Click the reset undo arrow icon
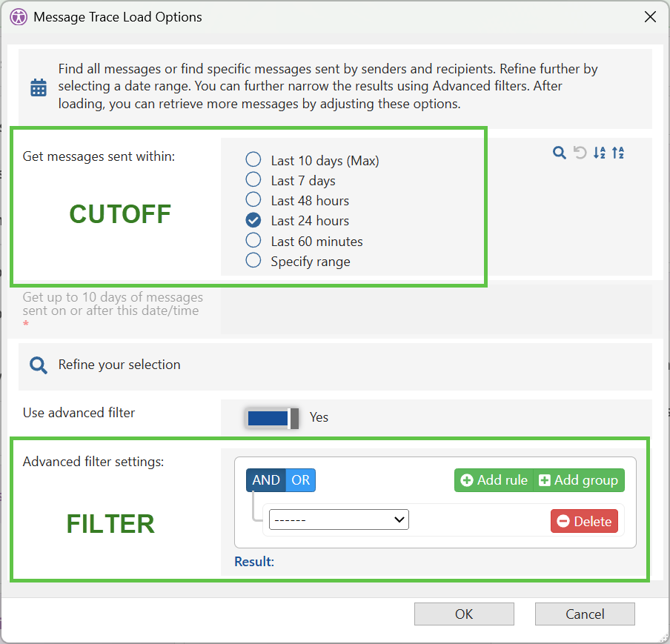This screenshot has height=644, width=670. [x=580, y=153]
